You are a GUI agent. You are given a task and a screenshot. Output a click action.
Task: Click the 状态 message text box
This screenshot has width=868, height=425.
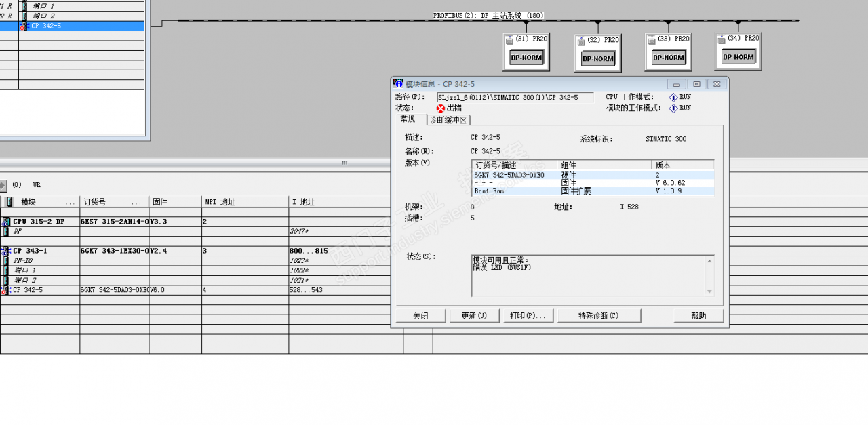click(593, 275)
